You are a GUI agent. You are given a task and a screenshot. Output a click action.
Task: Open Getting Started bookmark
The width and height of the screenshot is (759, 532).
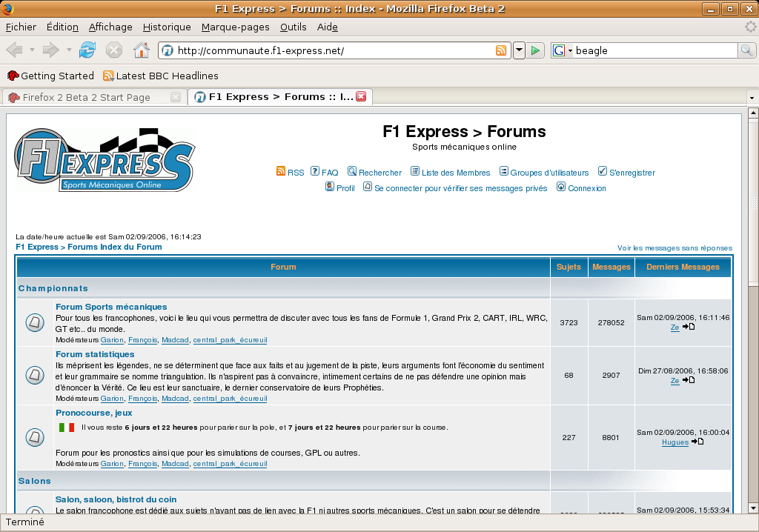coord(51,76)
